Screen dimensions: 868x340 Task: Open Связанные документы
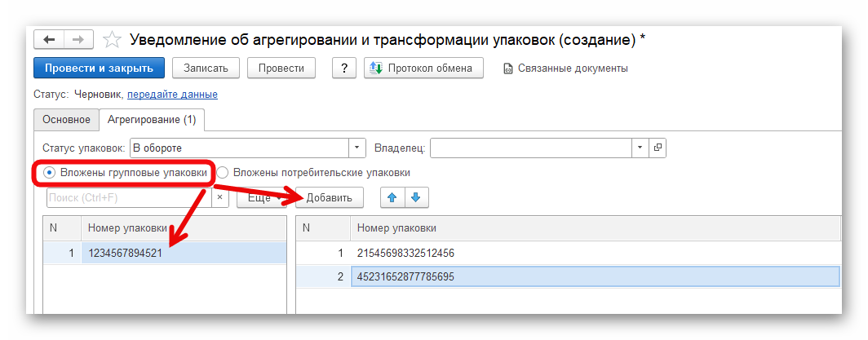click(565, 68)
